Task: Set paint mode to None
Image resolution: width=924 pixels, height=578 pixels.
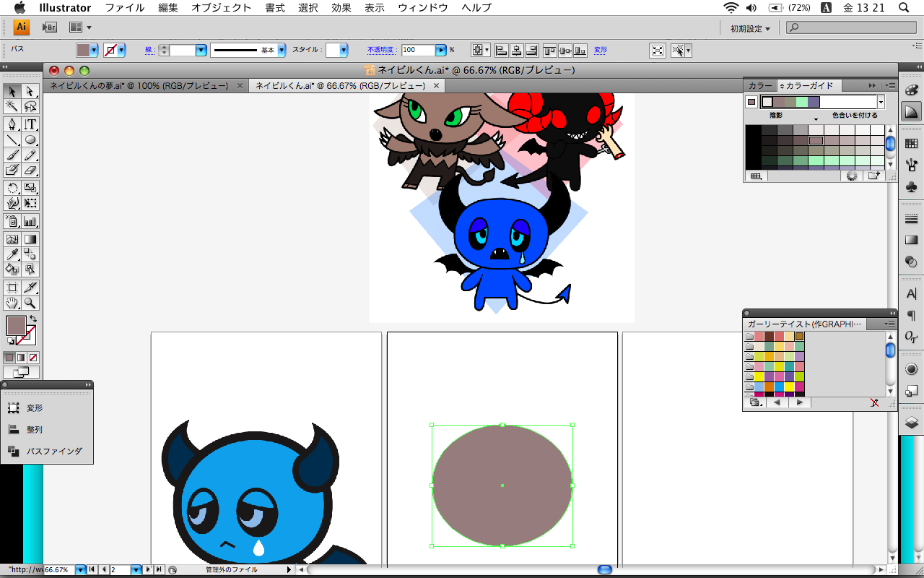Action: pos(33,357)
